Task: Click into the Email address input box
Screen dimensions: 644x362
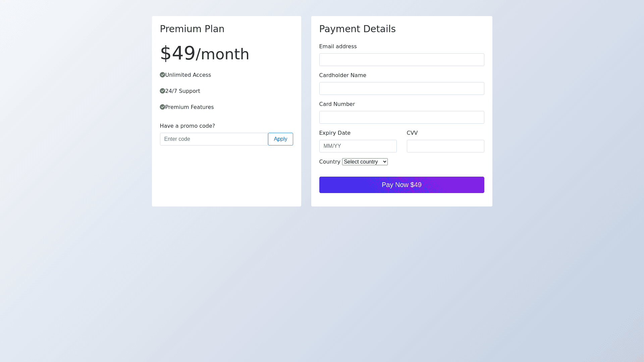Action: click(401, 60)
